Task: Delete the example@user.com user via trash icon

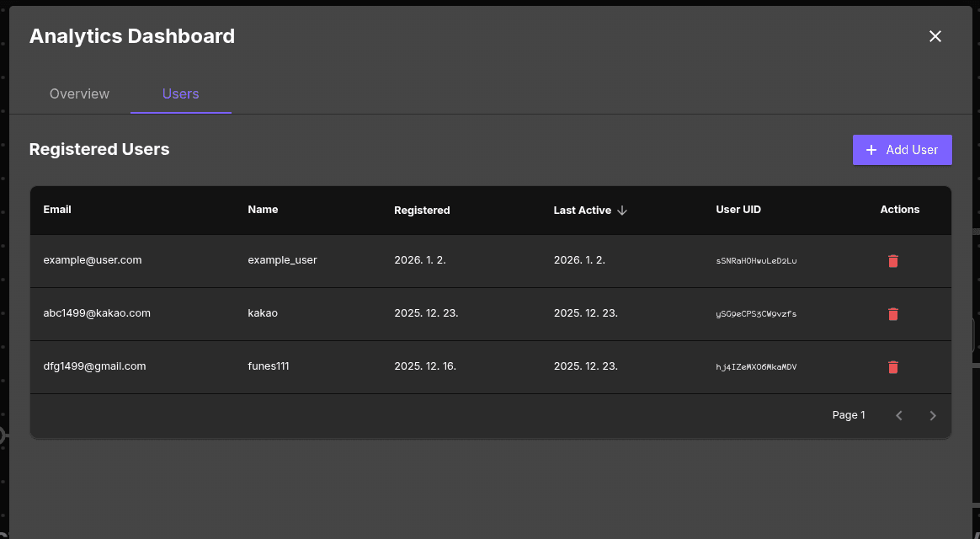Action: point(892,261)
